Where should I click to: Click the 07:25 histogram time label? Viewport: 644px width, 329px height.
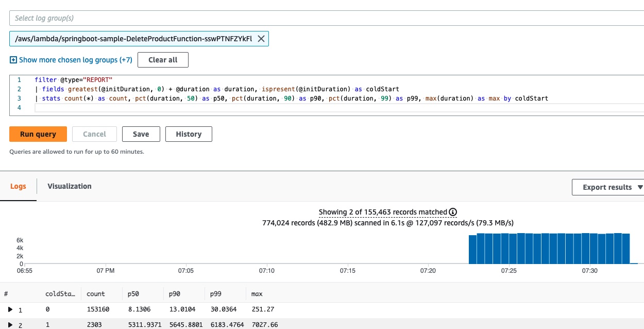coord(509,270)
